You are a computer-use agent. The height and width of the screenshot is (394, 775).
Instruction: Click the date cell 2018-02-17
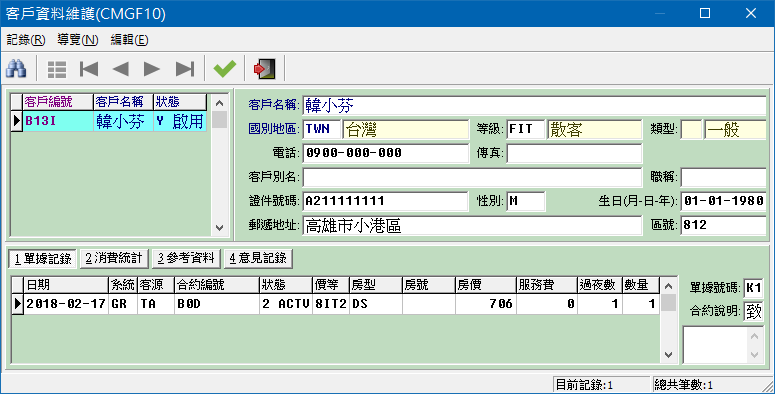point(66,304)
